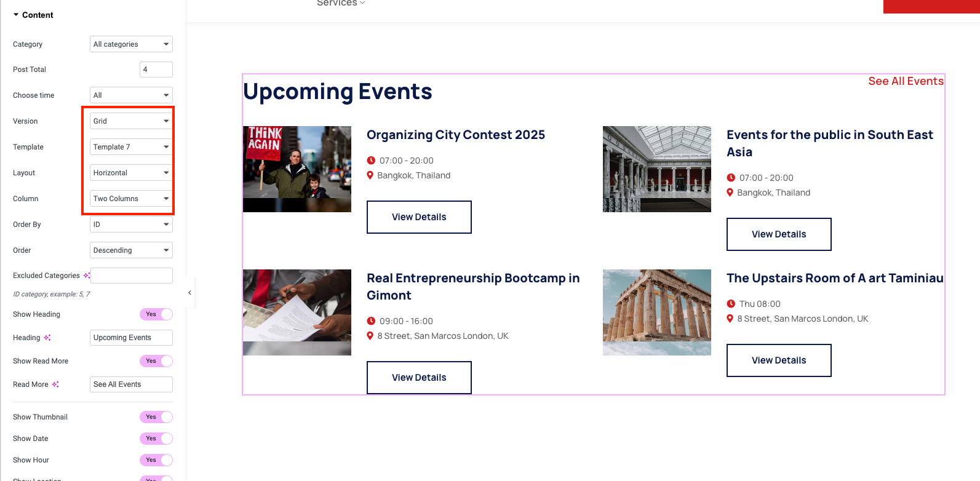This screenshot has height=481, width=980.
Task: Click the clock icon under Organizing City Contest 2025
Action: click(371, 161)
